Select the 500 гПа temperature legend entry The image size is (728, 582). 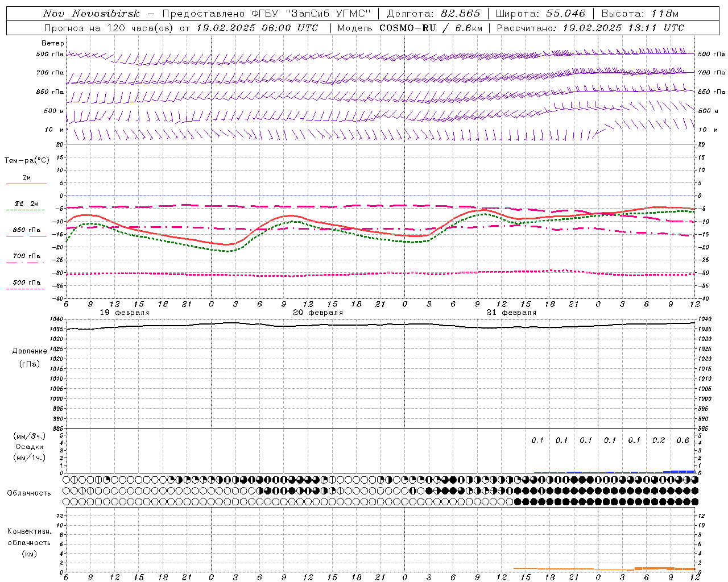(x=27, y=282)
